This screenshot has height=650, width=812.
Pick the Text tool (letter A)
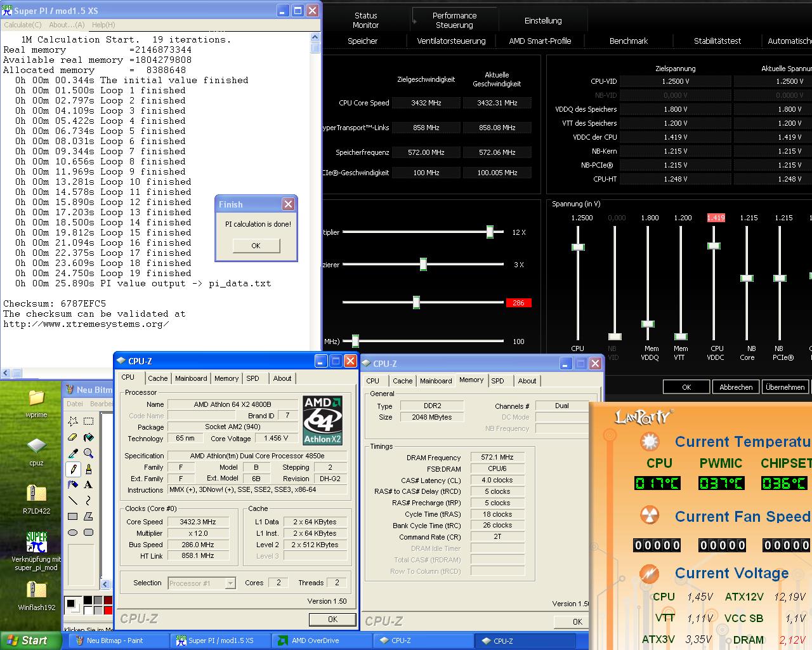click(89, 485)
